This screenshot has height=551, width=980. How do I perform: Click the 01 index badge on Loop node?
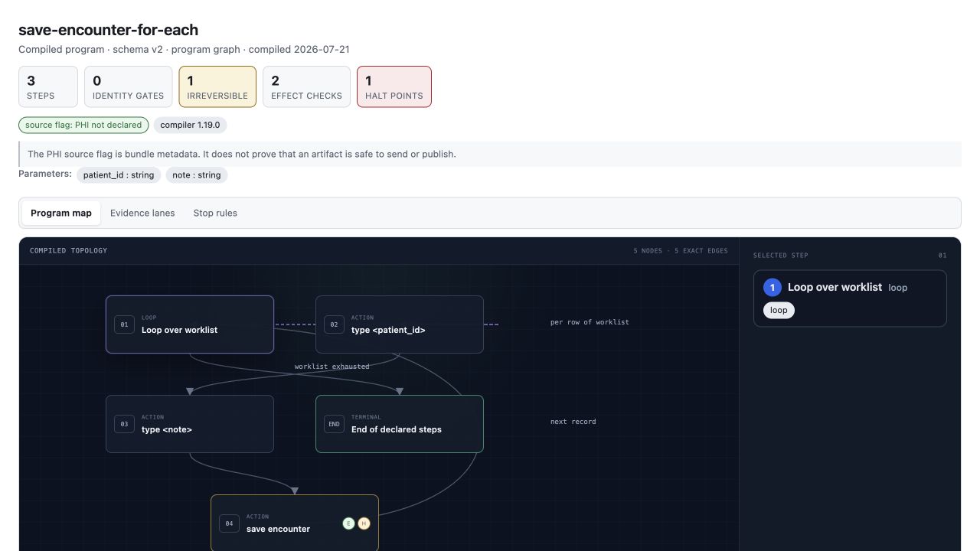point(124,324)
